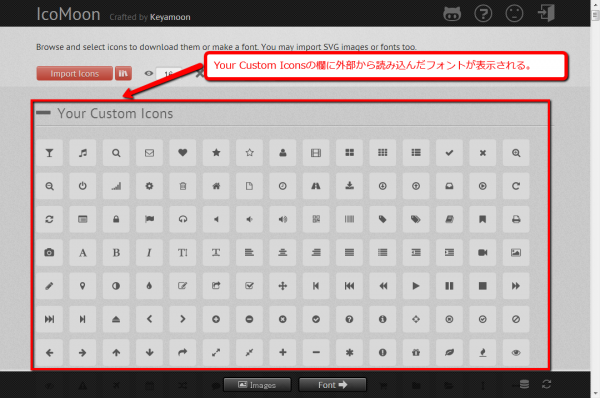Click the Import Icons button
This screenshot has height=398, width=600.
tap(75, 73)
